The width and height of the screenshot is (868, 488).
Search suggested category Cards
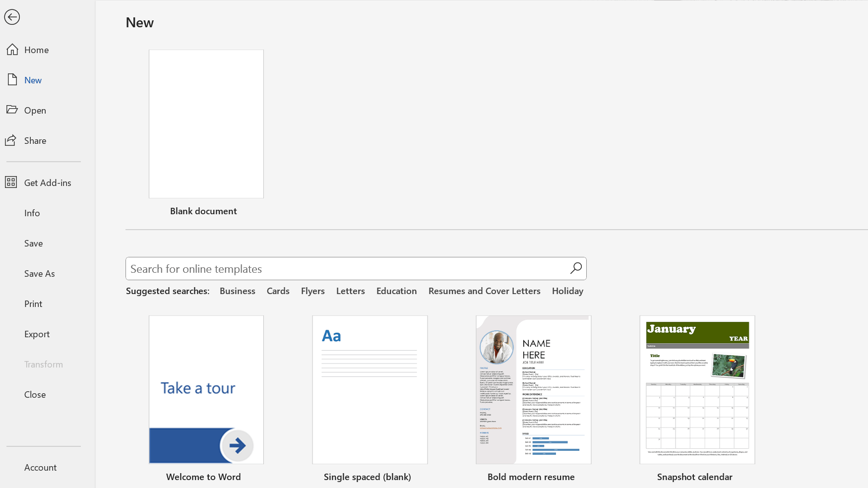click(278, 291)
